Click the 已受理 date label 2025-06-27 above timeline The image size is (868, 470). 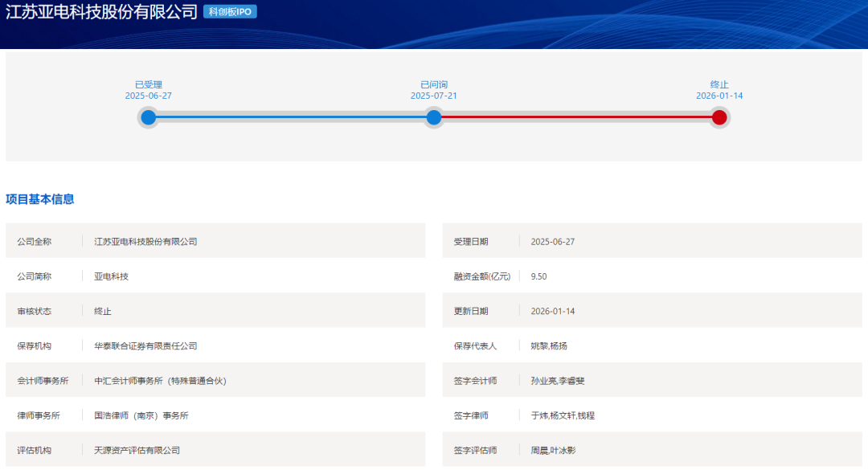coord(148,96)
